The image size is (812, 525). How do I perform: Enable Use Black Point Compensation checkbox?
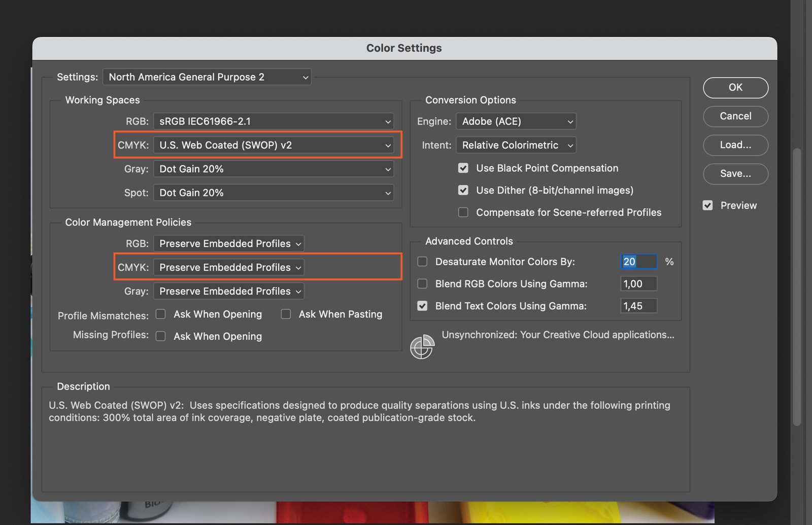pyautogui.click(x=463, y=168)
